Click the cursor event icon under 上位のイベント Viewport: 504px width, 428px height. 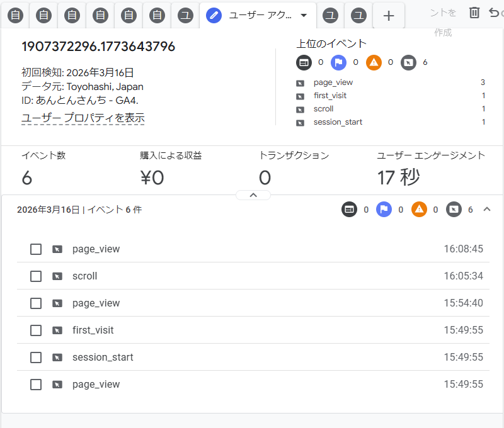coord(408,62)
